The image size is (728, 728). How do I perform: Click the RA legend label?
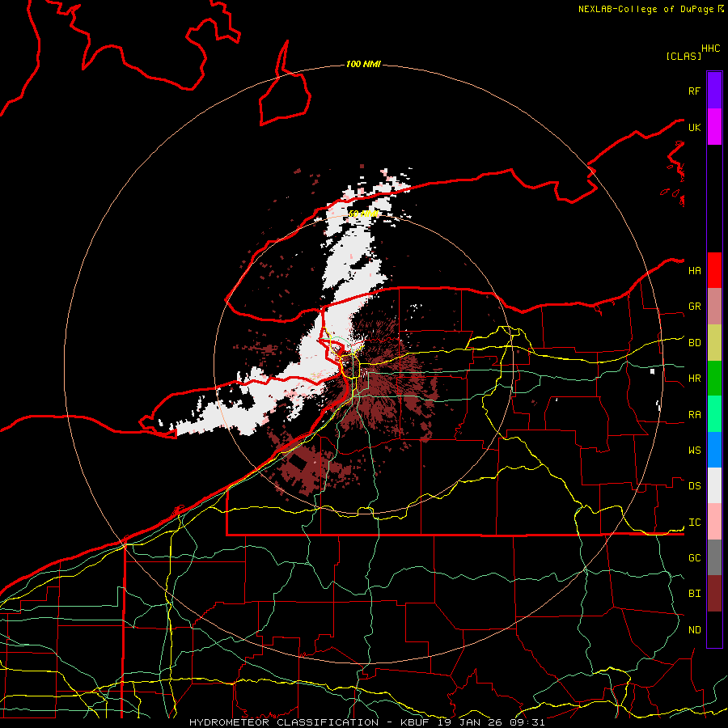tap(694, 414)
